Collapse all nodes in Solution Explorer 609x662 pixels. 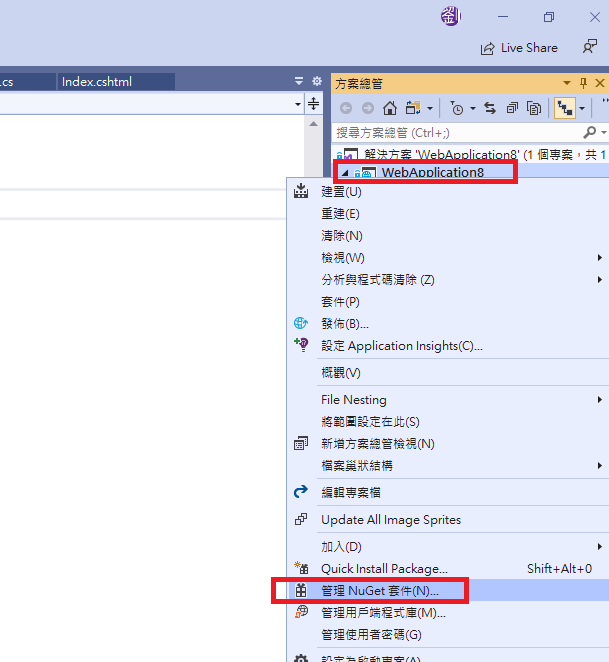[x=512, y=109]
